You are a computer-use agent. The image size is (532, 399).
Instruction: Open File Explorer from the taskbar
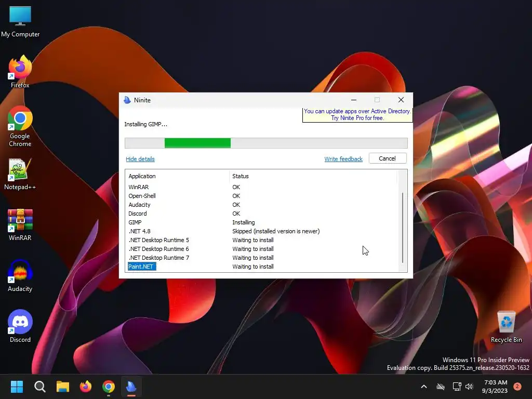tap(63, 387)
